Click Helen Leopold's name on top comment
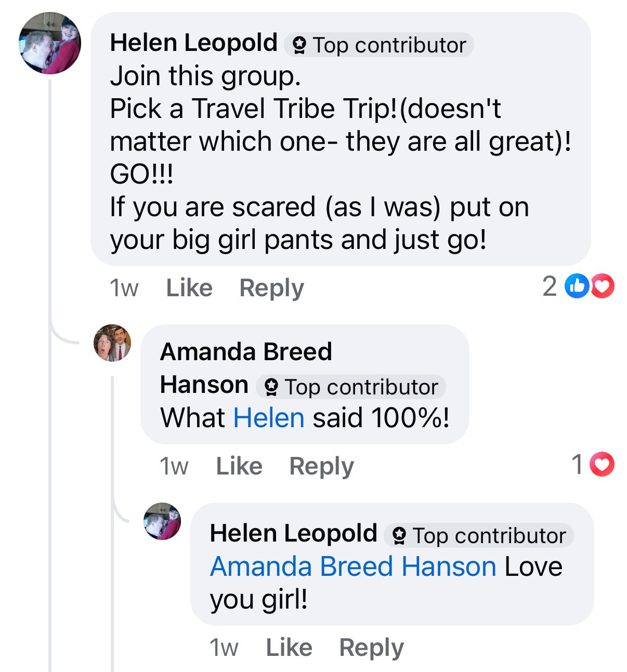 (193, 43)
